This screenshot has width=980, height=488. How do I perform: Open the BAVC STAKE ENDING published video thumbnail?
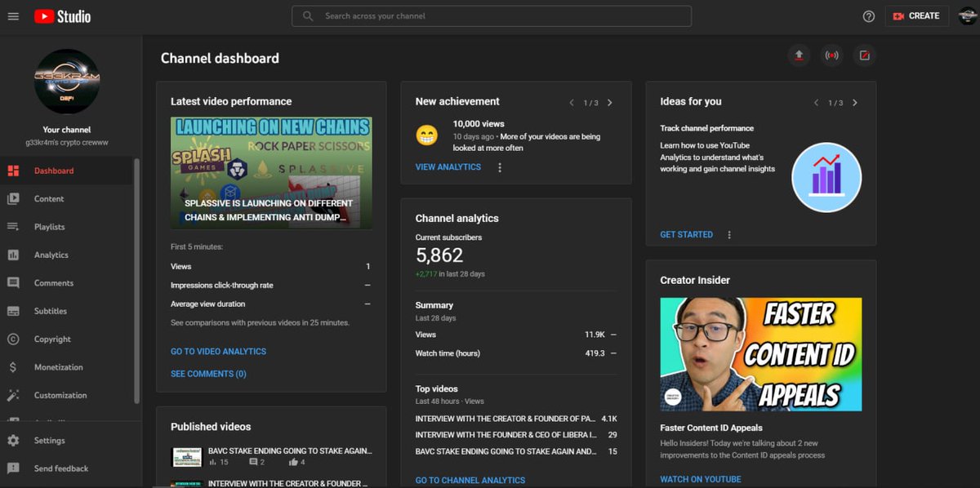(x=186, y=457)
